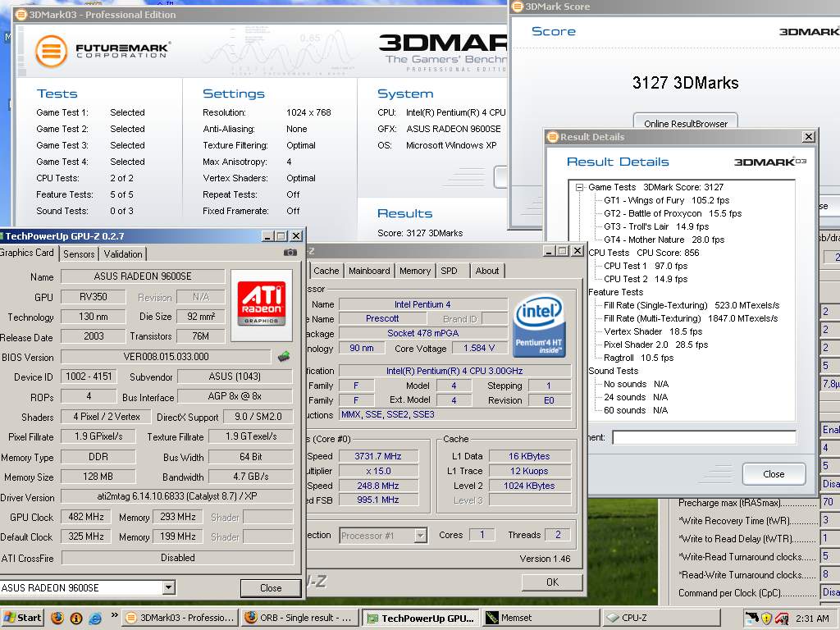Image resolution: width=840 pixels, height=630 pixels.
Task: Open the CPU-Z Memory tab
Action: [414, 271]
